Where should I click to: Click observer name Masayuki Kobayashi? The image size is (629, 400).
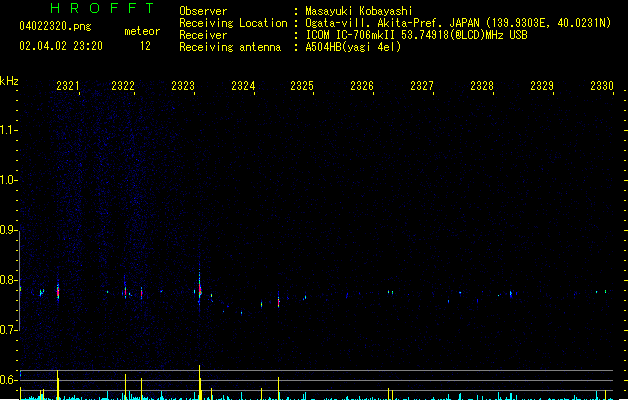pos(359,11)
